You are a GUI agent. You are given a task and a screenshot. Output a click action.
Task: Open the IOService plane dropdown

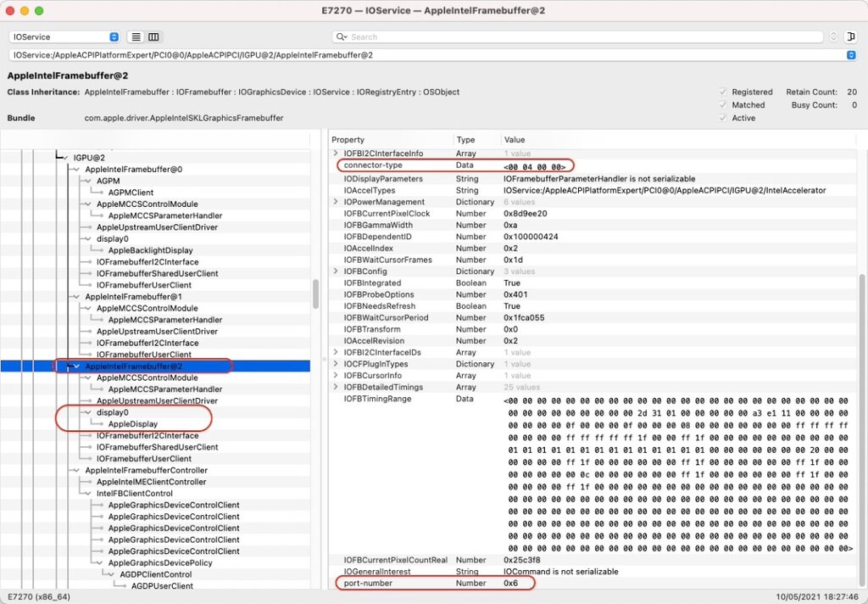[64, 37]
